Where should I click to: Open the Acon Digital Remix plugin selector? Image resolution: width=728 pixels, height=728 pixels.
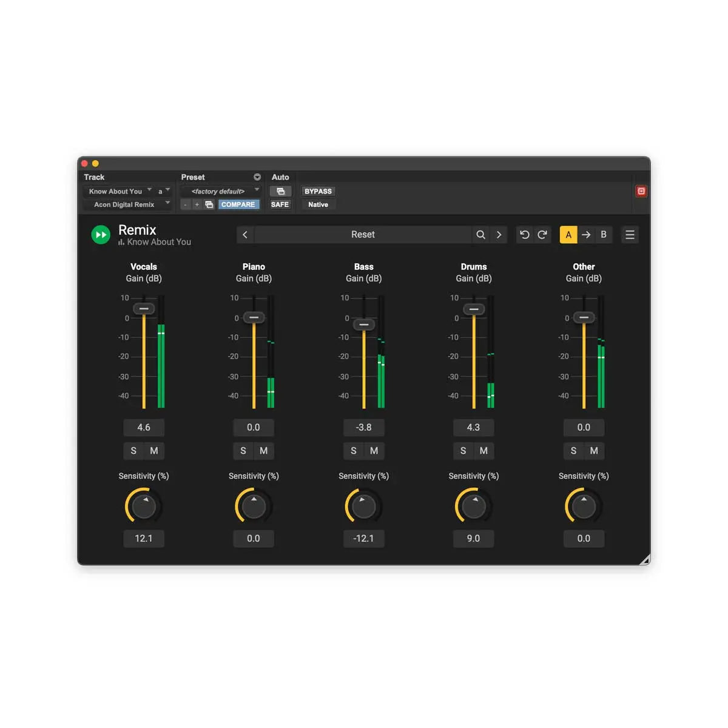pos(127,204)
